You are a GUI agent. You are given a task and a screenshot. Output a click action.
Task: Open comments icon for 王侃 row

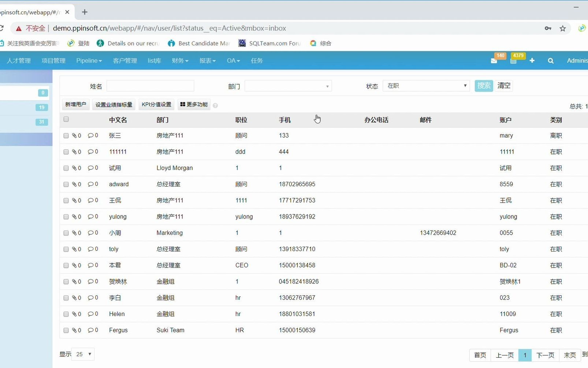(x=90, y=200)
